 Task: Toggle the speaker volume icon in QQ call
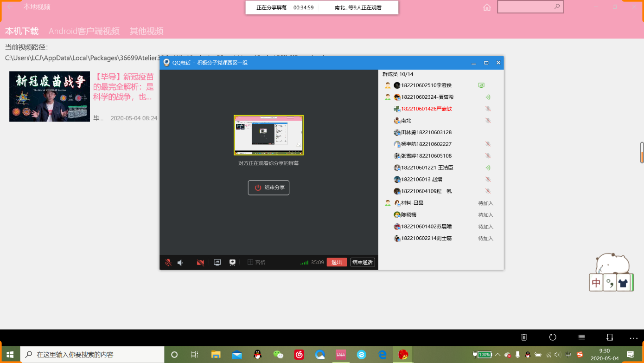coord(180,262)
